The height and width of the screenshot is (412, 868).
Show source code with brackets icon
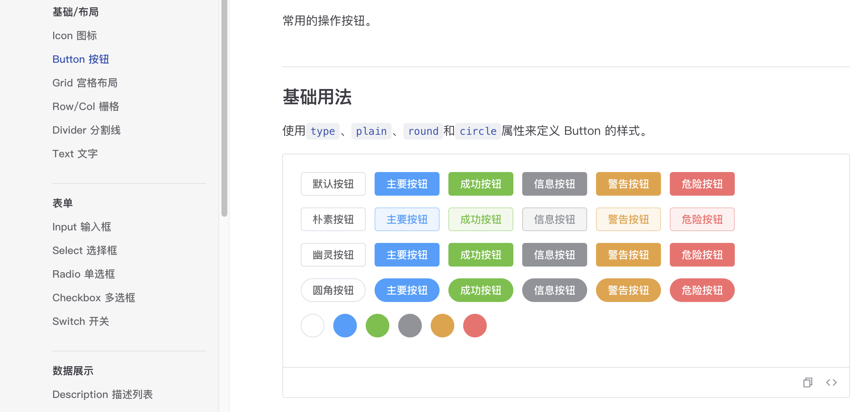point(831,382)
